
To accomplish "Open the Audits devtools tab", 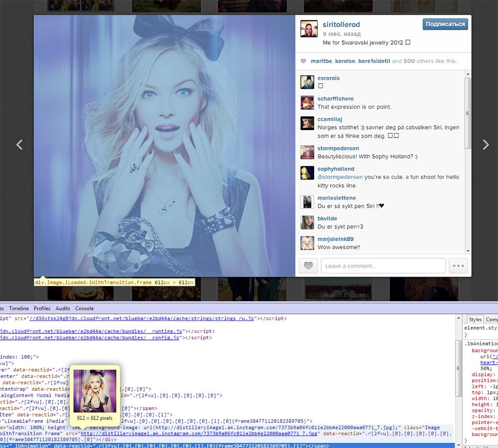I will point(63,308).
